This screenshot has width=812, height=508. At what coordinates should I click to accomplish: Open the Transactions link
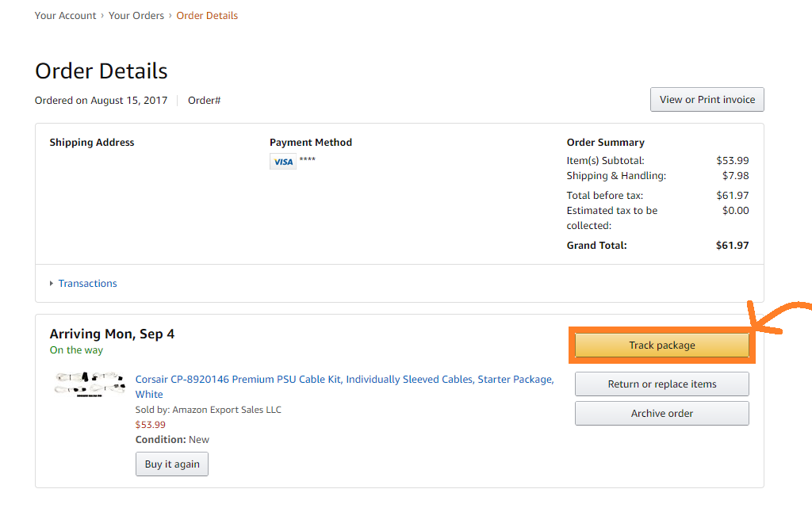coord(87,284)
